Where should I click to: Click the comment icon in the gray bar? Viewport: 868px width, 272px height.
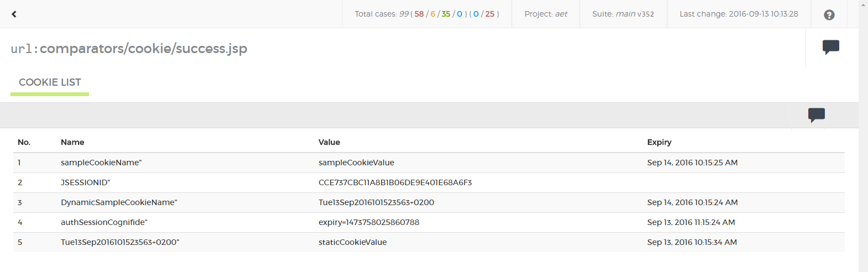coord(816,114)
